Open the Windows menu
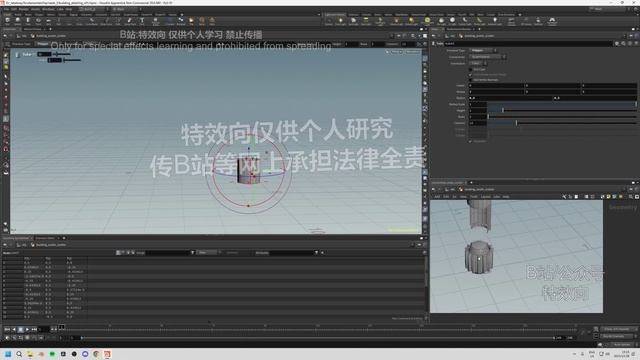 coord(48,9)
